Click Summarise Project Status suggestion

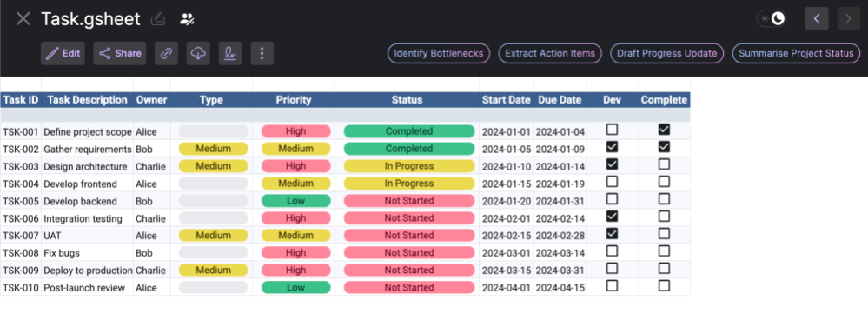[x=796, y=54]
